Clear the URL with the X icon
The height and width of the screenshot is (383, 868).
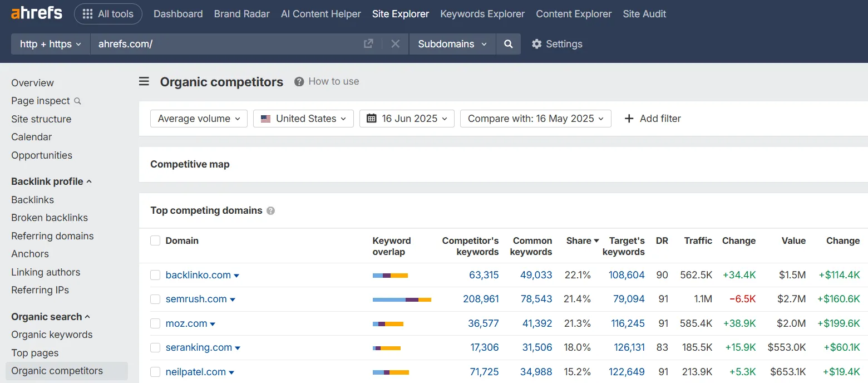pyautogui.click(x=395, y=43)
